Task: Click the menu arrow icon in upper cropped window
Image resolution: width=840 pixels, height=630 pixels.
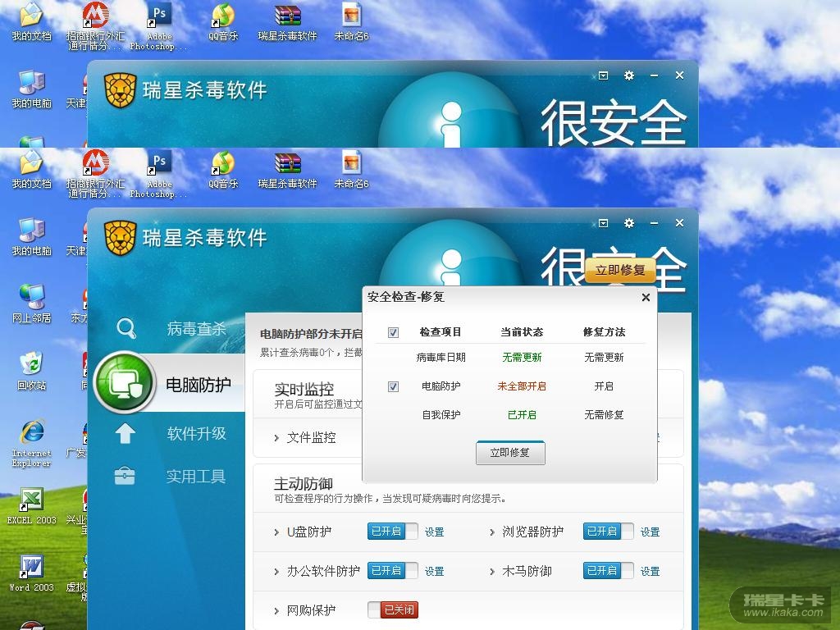Action: tap(603, 75)
